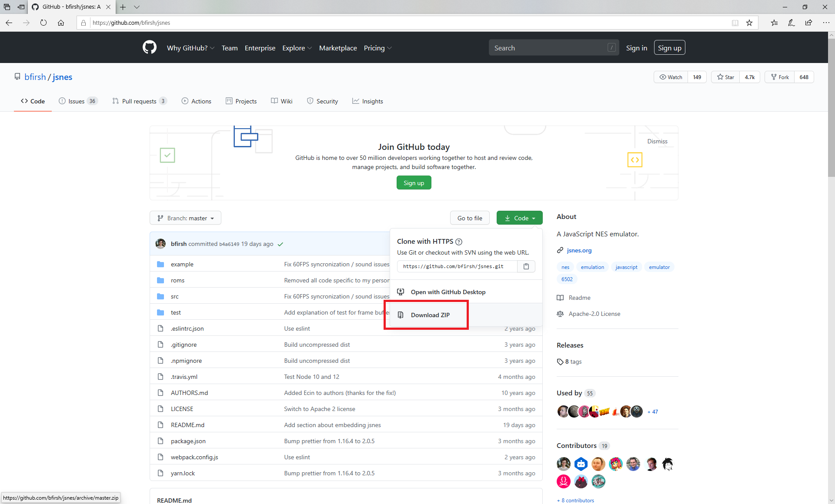Open the Projects tab
This screenshot has height=504, width=835.
tap(241, 101)
